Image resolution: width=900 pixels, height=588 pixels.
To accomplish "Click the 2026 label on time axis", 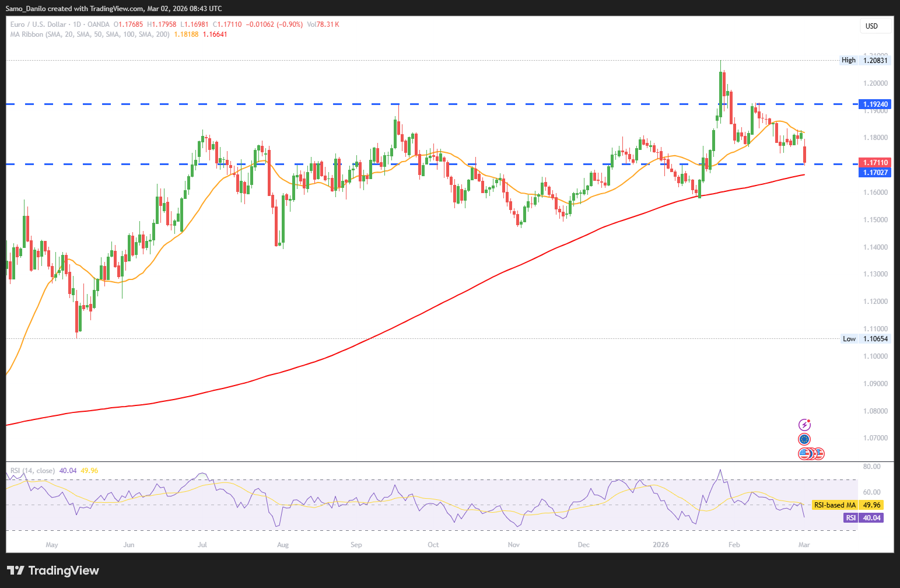I will 660,545.
